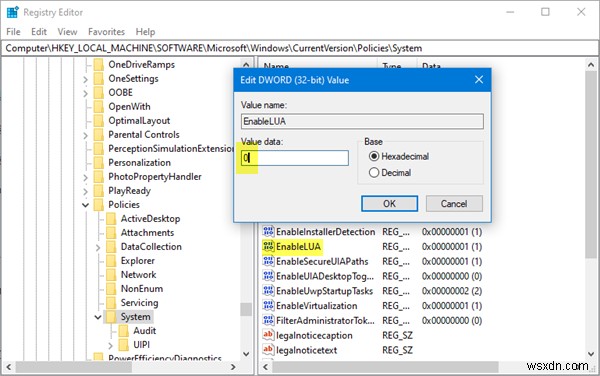This screenshot has height=376, width=600.
Task: Click the UIPI folder icon
Action: point(124,345)
